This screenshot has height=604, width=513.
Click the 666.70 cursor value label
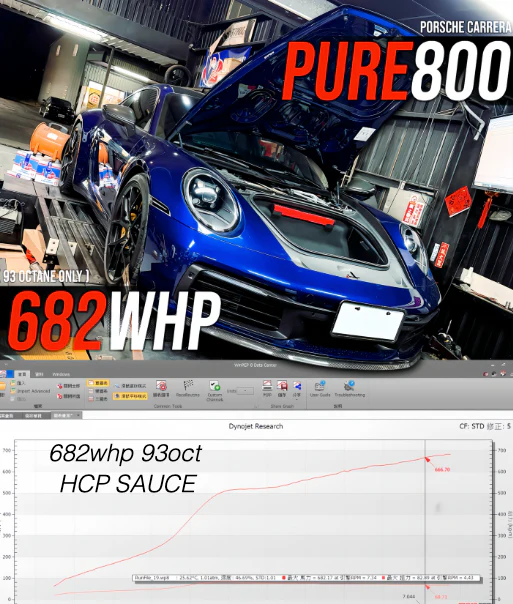442,470
